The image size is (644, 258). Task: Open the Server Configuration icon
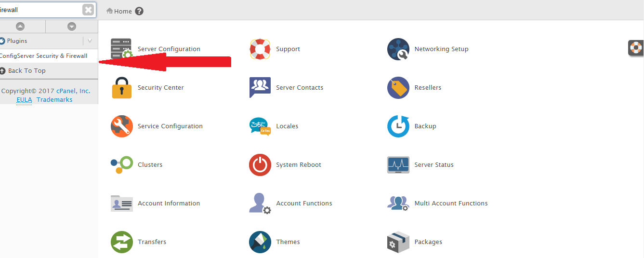coord(121,49)
